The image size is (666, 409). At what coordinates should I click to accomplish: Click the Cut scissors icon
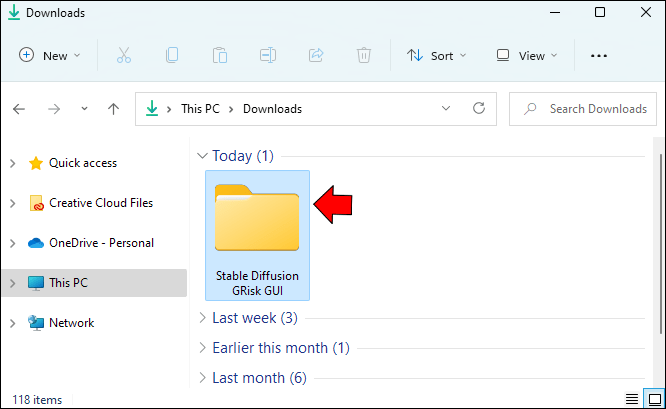(124, 55)
